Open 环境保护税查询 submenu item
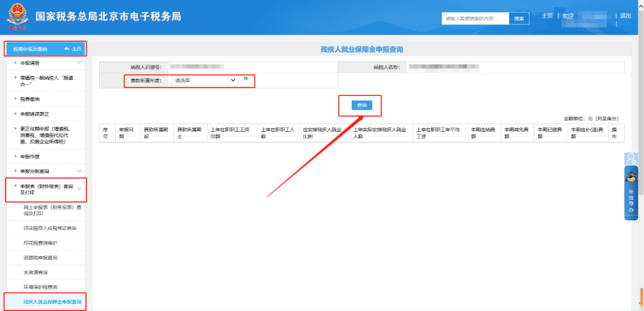The width and height of the screenshot is (644, 311). (41, 287)
